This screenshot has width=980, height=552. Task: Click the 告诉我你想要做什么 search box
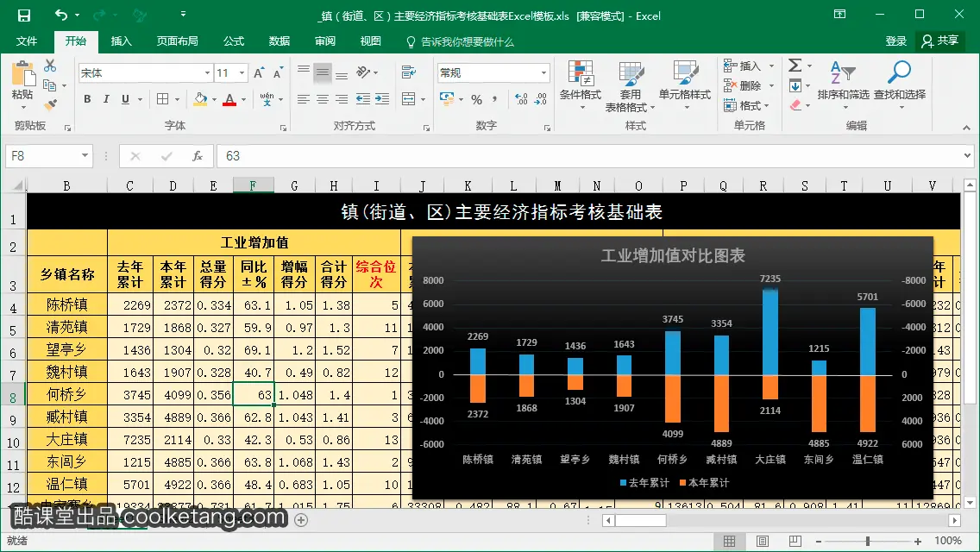pyautogui.click(x=460, y=42)
